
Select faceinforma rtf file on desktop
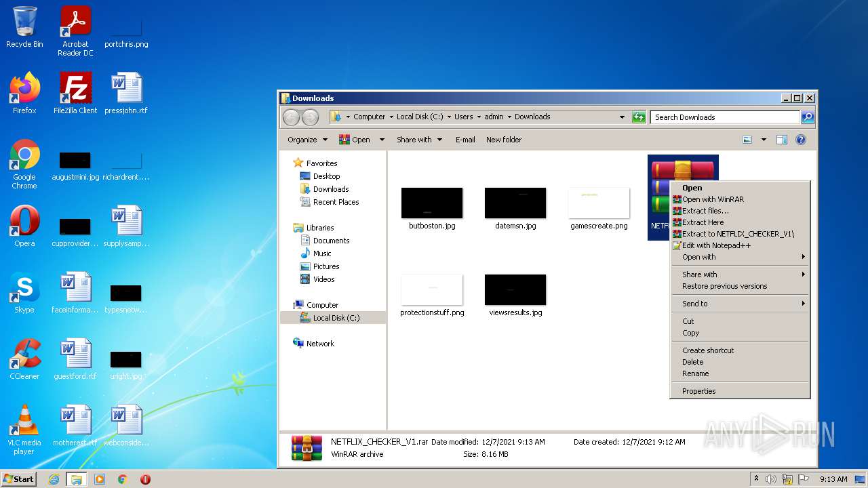click(x=75, y=292)
